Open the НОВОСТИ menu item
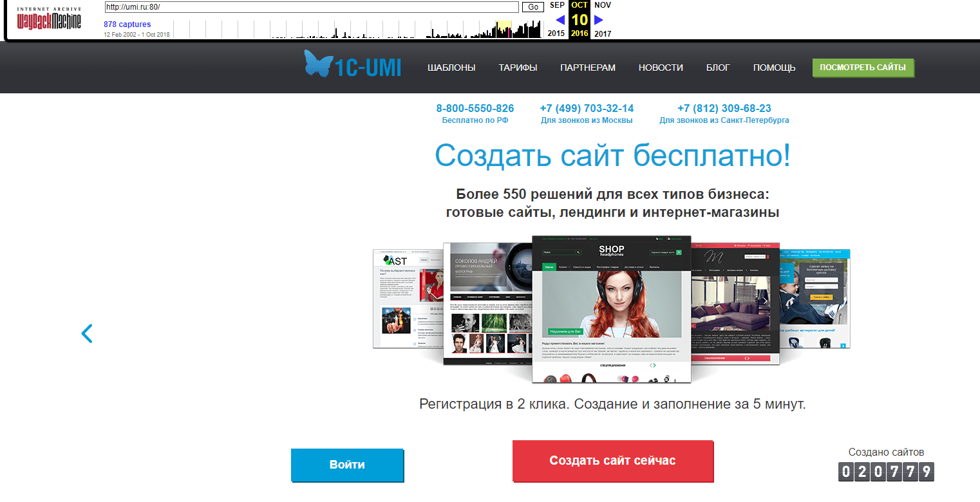Viewport: 980px width, 502px height. point(661,68)
